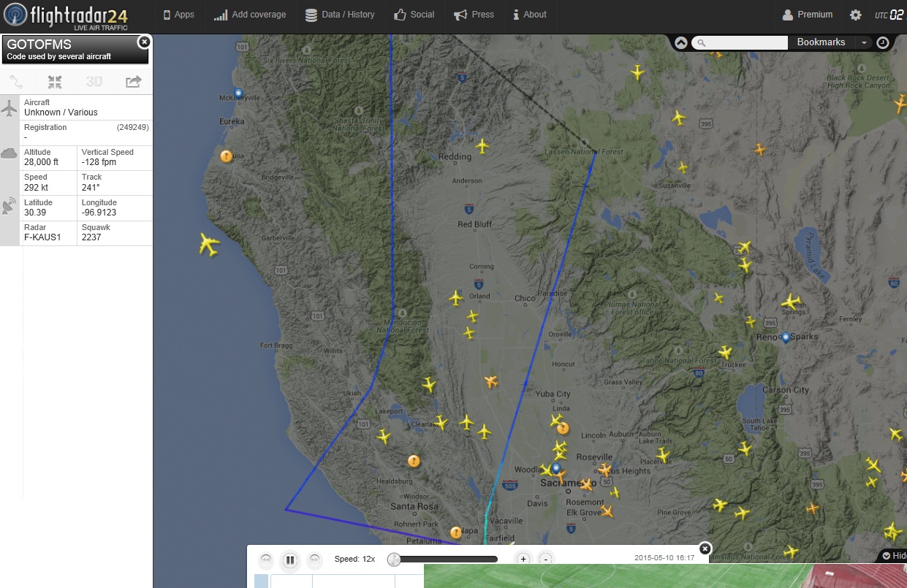Click the playback timeline slider handle
This screenshot has width=907, height=588.
tap(394, 560)
